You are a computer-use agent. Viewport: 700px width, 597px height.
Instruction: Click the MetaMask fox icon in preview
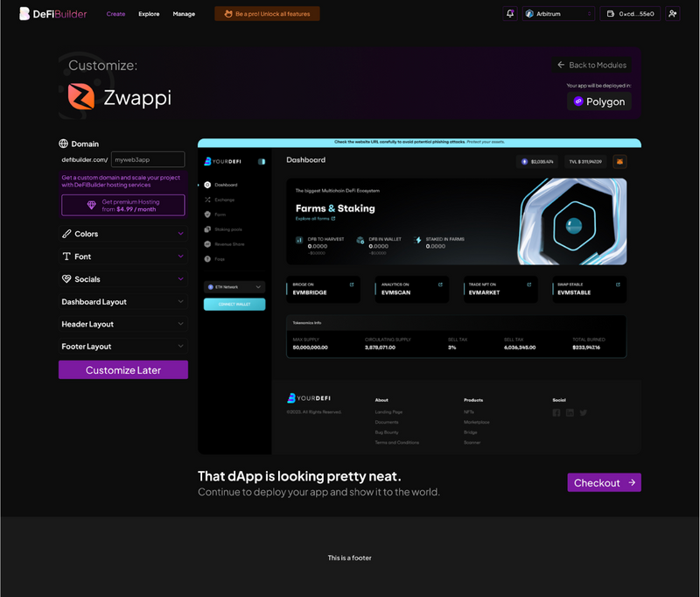click(x=619, y=161)
